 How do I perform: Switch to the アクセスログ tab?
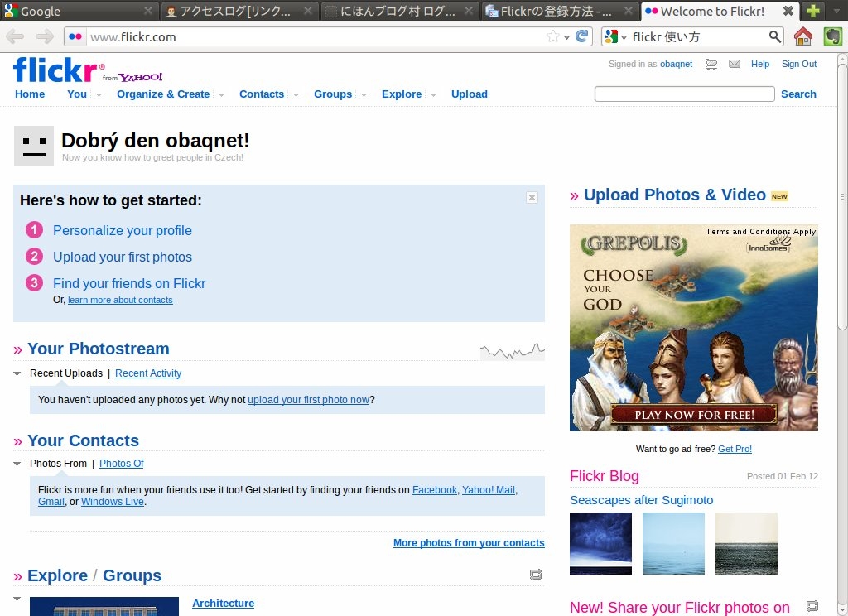238,11
